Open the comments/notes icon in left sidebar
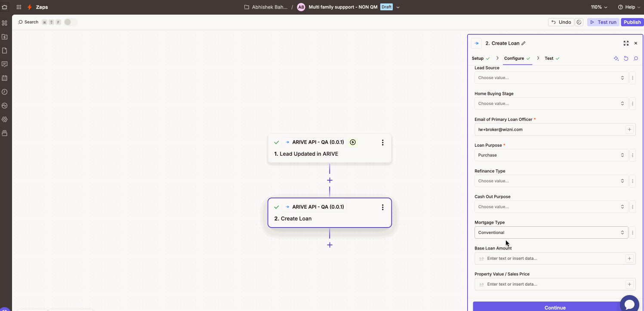644x311 pixels. (x=5, y=64)
